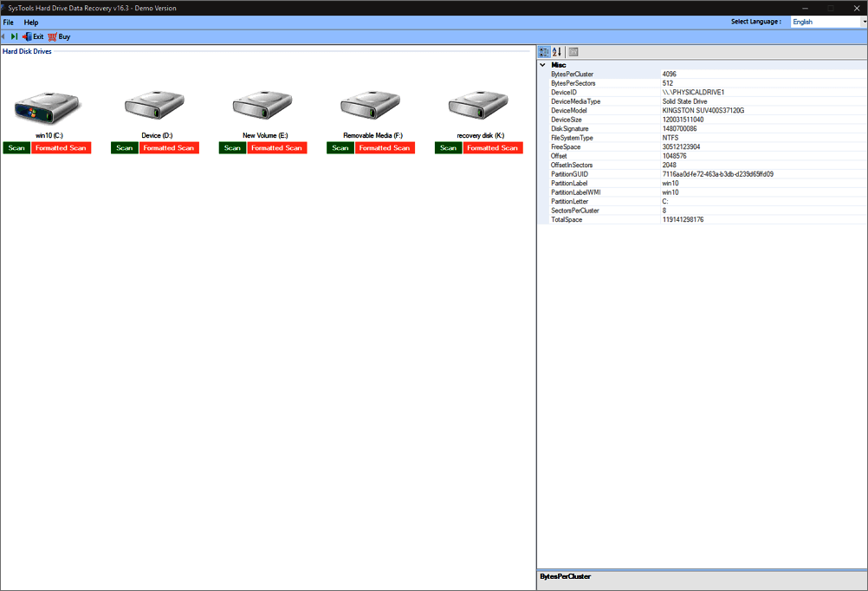Select the win10 (C:) drive icon
This screenshot has width=868, height=591.
(48, 106)
